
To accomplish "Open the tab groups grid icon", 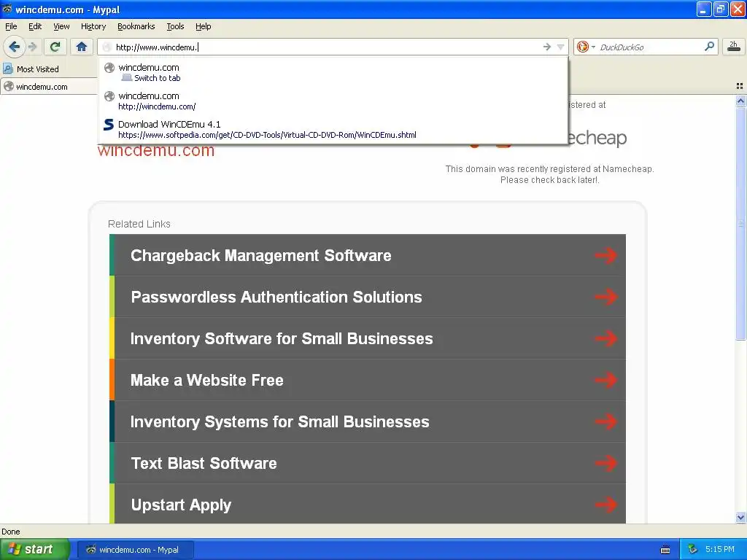I will (740, 86).
